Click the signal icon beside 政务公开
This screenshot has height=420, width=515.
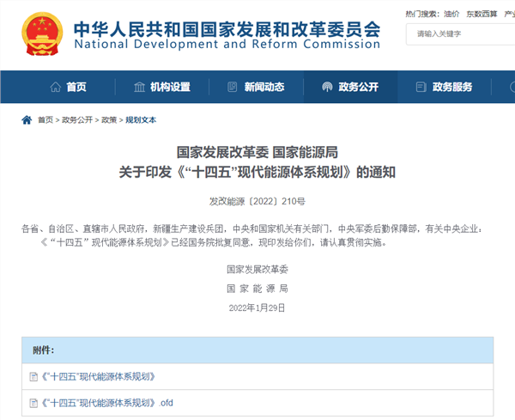point(326,87)
